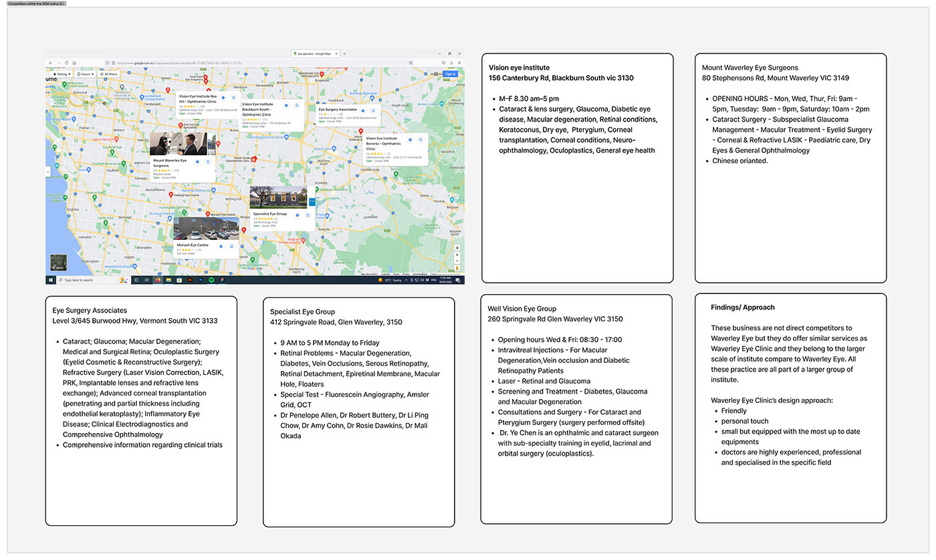The height and width of the screenshot is (560, 936).
Task: Open Specialist Eye Group map card title
Action: (x=270, y=214)
